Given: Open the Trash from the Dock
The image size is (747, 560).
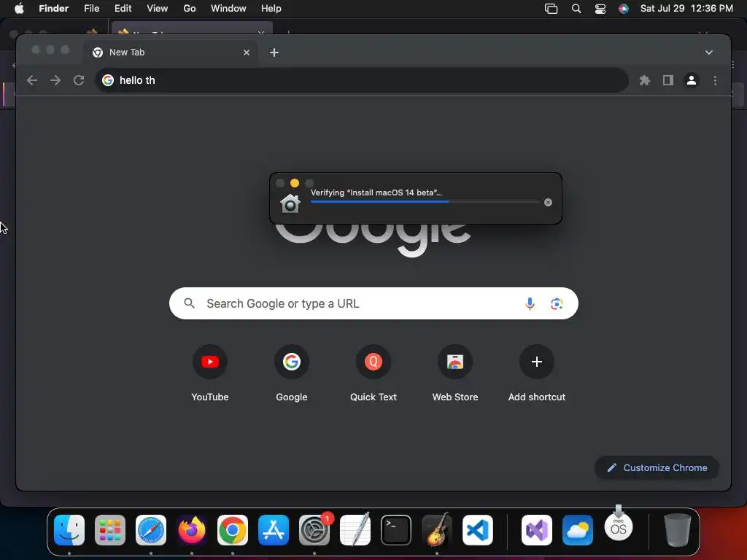Looking at the screenshot, I should pyautogui.click(x=677, y=529).
